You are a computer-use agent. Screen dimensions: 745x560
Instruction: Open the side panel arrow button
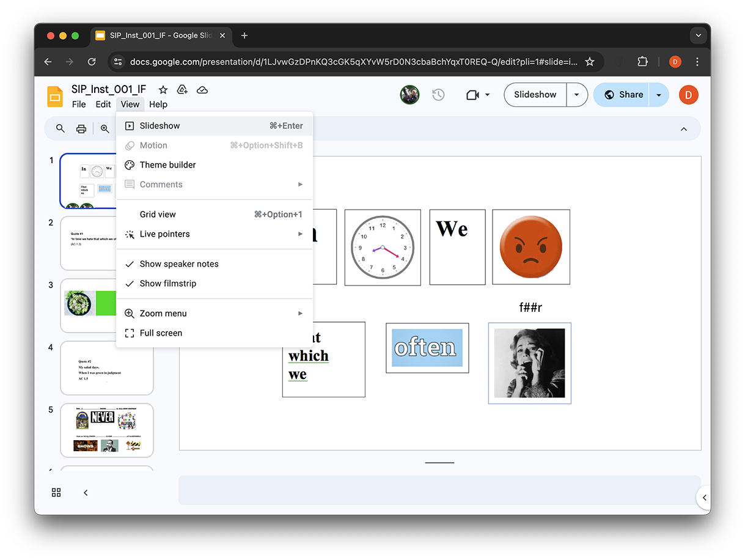tap(704, 498)
